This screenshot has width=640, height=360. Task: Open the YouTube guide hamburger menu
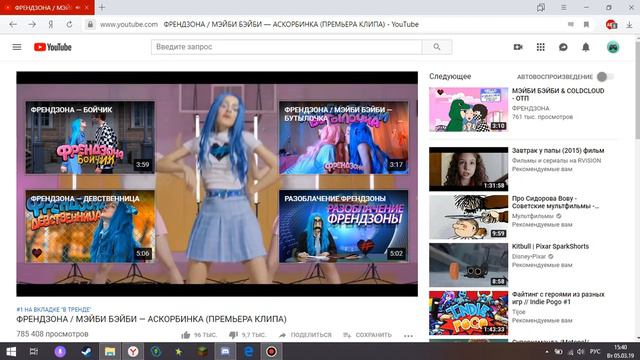[x=17, y=47]
